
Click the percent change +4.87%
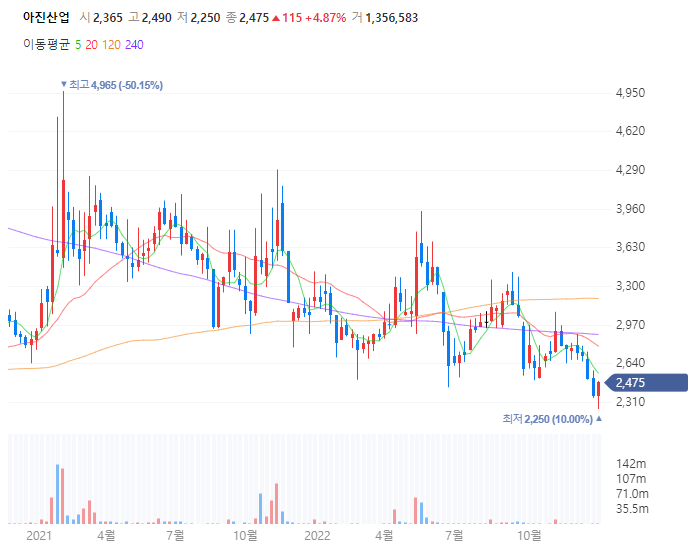pyautogui.click(x=326, y=18)
